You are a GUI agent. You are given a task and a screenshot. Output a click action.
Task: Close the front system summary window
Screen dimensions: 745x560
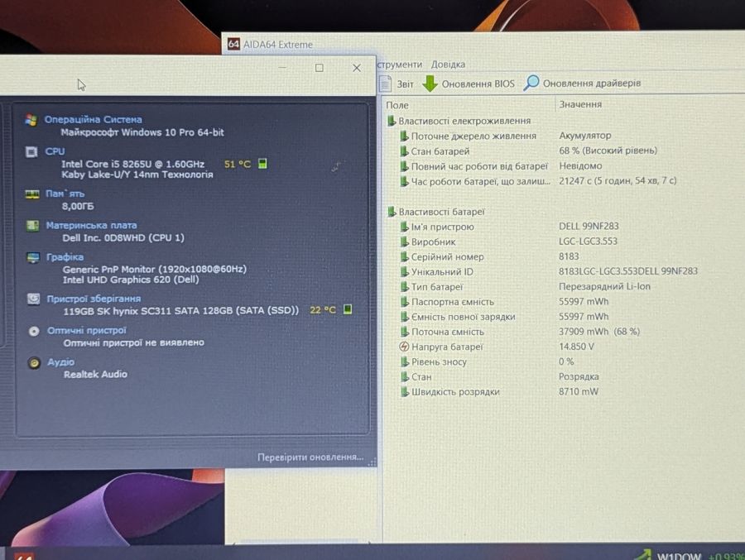click(x=357, y=68)
